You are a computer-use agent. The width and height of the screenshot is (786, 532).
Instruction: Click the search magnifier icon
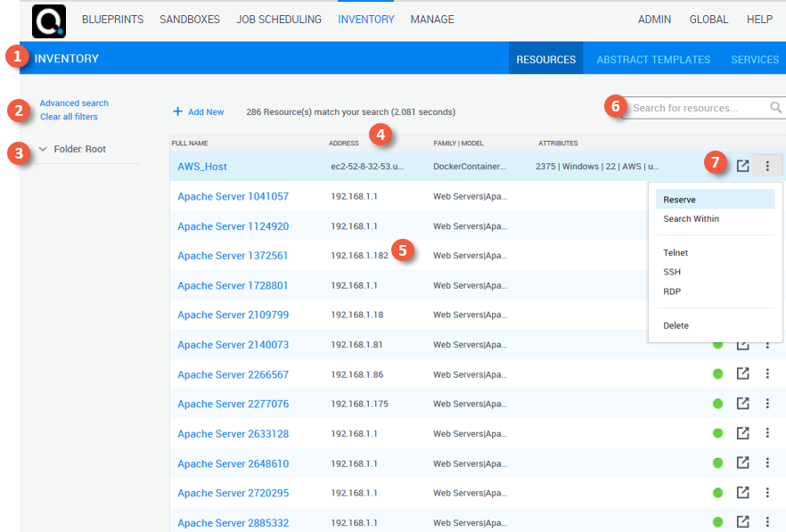[775, 108]
